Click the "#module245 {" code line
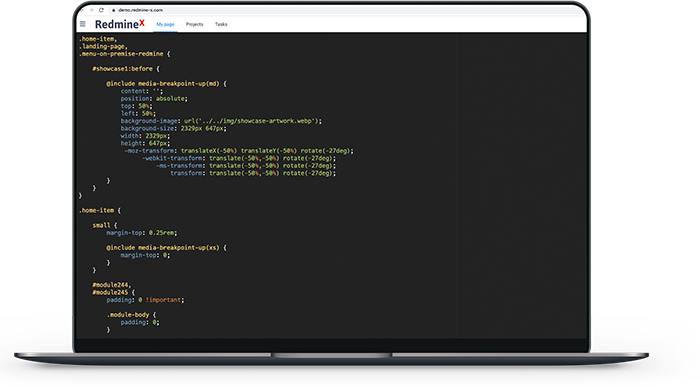700x387 pixels. tap(114, 292)
